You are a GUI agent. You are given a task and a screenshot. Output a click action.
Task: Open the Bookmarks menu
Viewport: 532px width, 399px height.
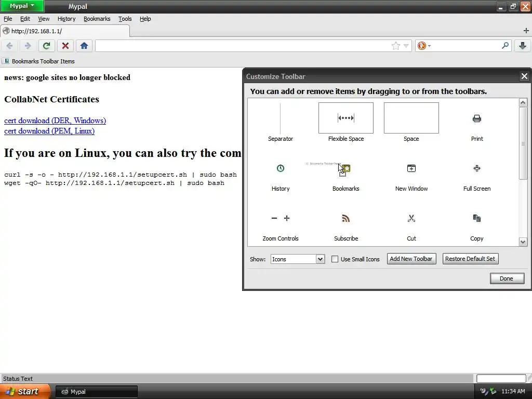click(x=97, y=19)
